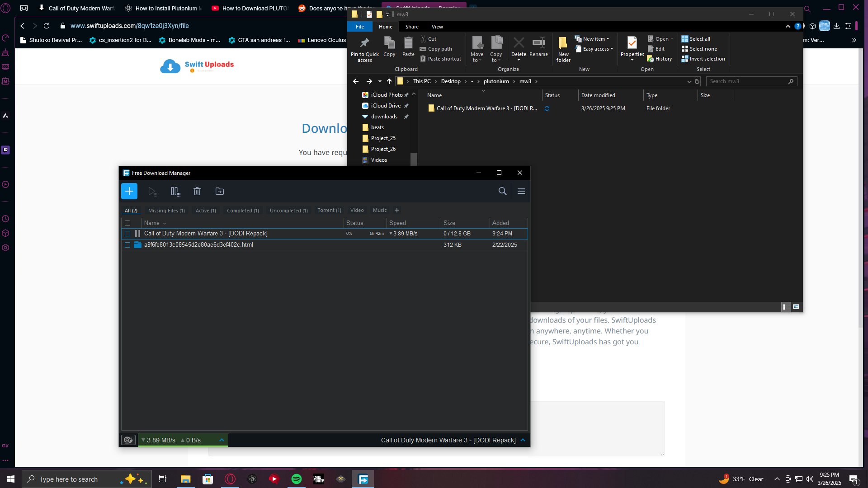Open the hamburger menu in Download Manager
The width and height of the screenshot is (868, 488).
point(521,191)
